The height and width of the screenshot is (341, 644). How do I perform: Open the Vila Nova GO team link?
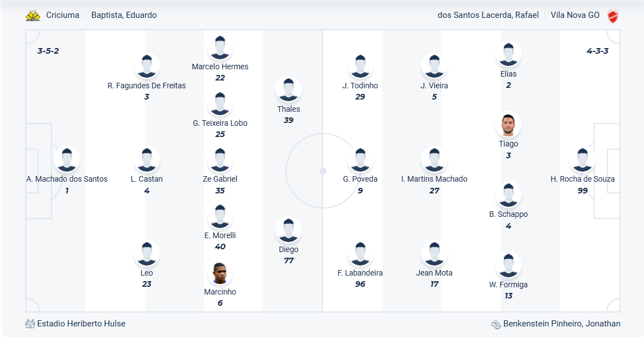click(x=575, y=15)
